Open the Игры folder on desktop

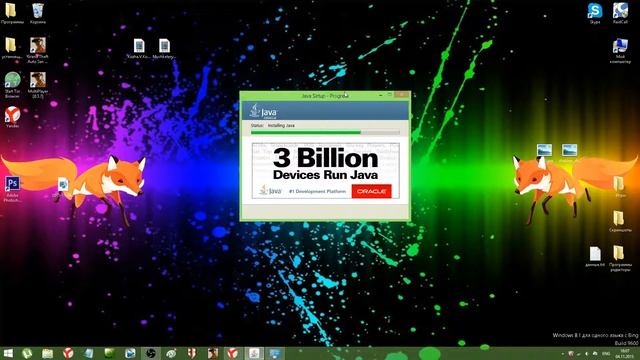coord(620,187)
